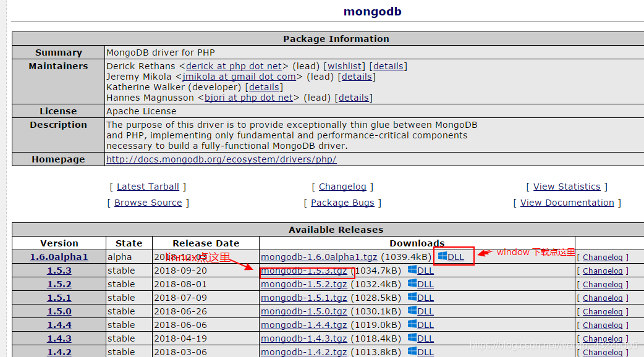This screenshot has height=357, width=644.
Task: Click Windows icon in 1.5.2 row
Action: point(412,283)
